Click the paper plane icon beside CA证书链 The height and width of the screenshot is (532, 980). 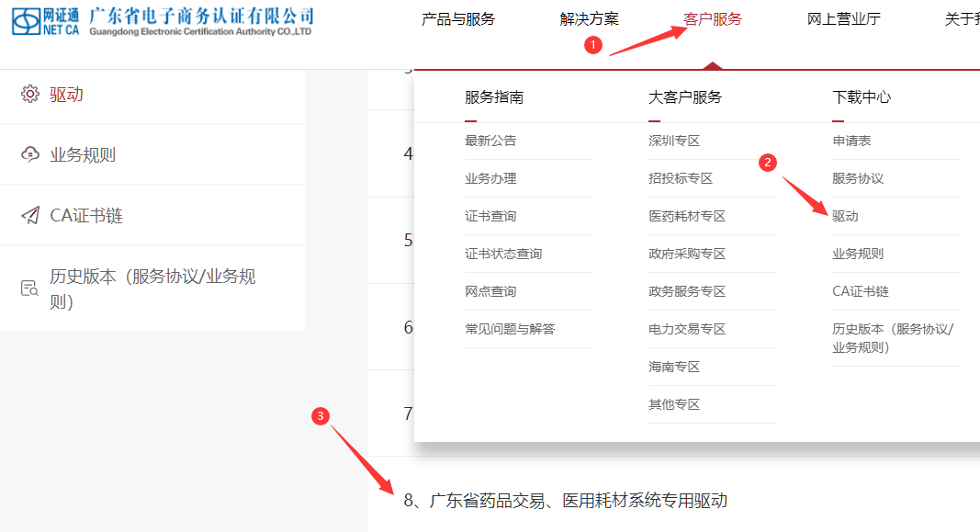30,215
